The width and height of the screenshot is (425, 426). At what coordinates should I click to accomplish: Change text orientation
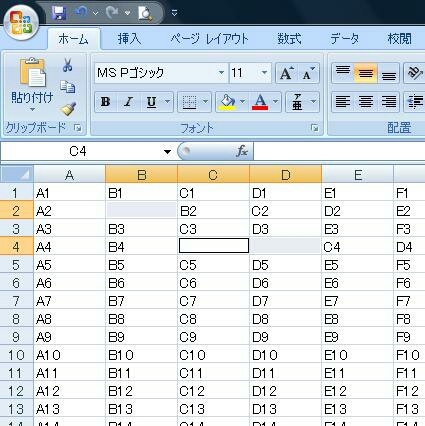click(x=415, y=73)
